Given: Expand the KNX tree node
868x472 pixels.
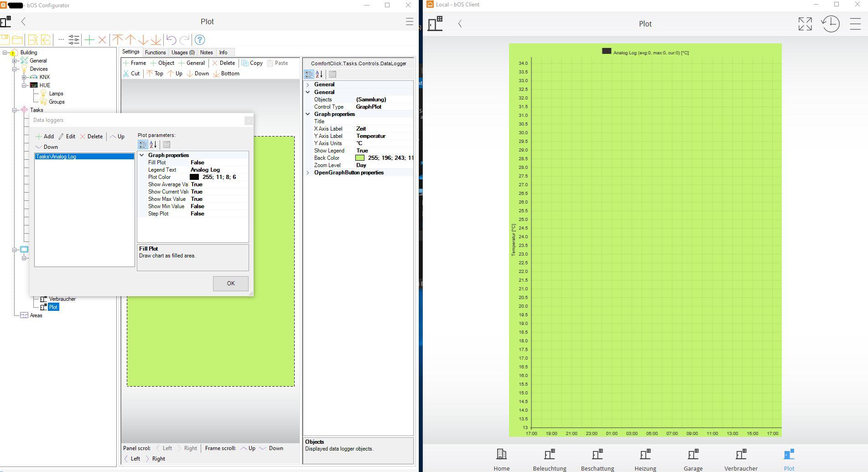Looking at the screenshot, I should [x=24, y=77].
